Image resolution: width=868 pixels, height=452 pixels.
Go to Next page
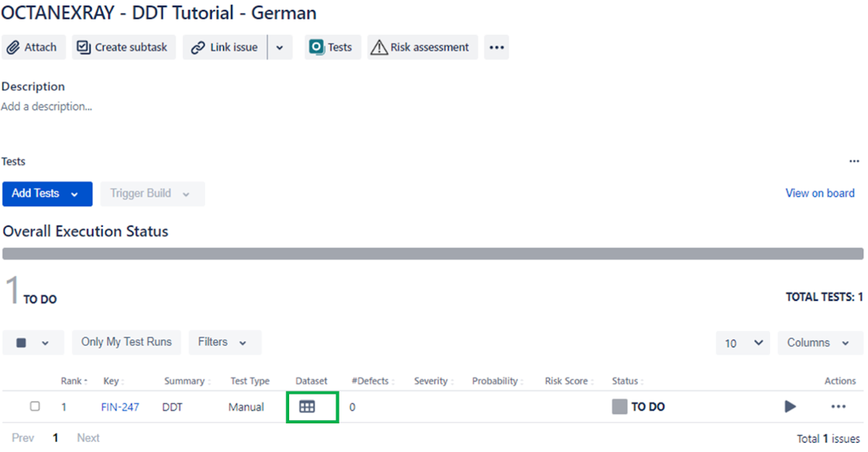88,438
